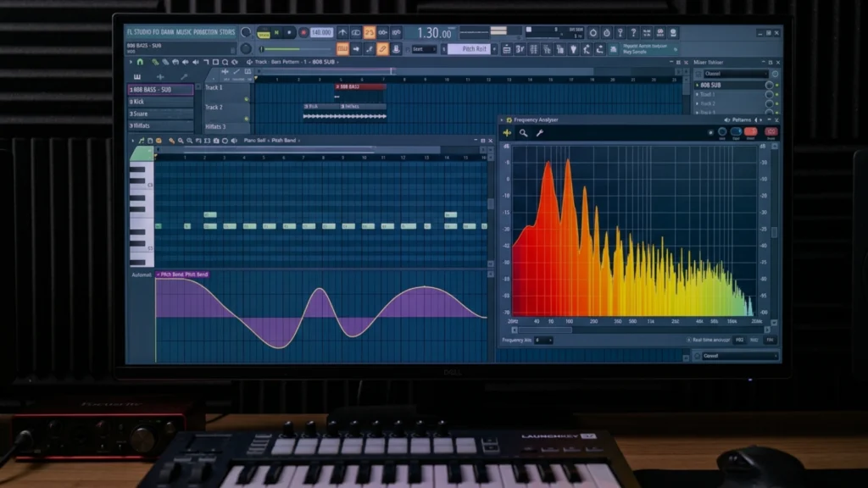Toggle the red switch beside the blue switch
The width and height of the screenshot is (868, 488).
751,131
